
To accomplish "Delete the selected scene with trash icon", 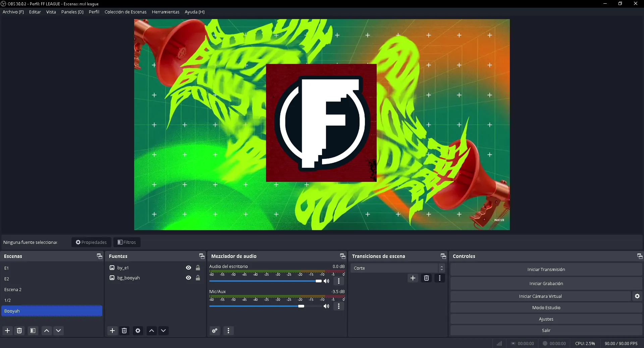I will click(x=19, y=331).
